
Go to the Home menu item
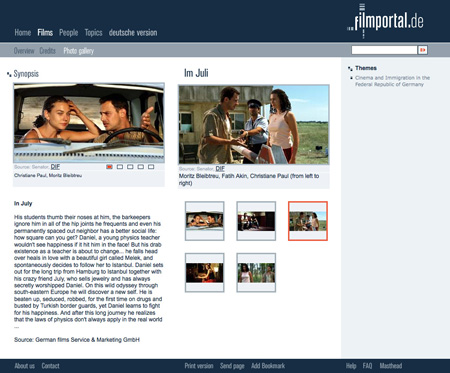click(x=23, y=32)
